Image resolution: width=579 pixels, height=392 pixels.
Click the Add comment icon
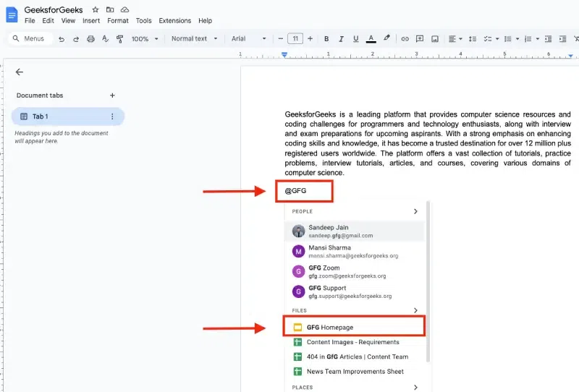point(420,39)
